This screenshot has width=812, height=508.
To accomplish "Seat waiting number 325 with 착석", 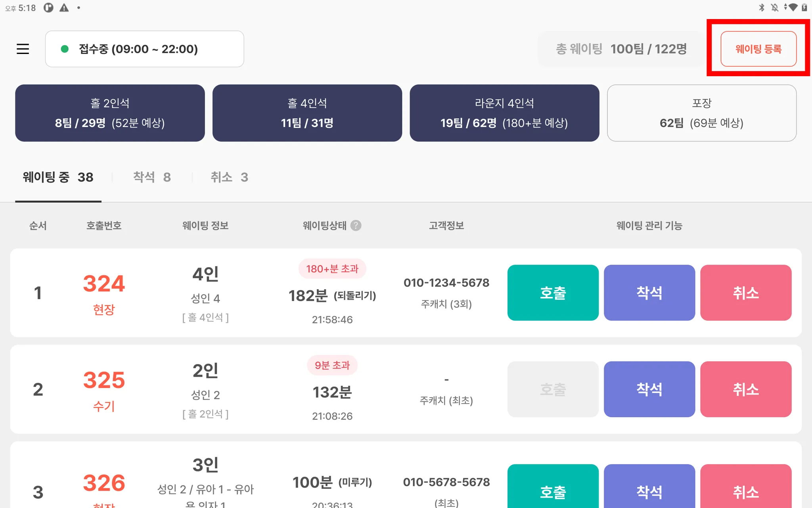I will click(649, 389).
